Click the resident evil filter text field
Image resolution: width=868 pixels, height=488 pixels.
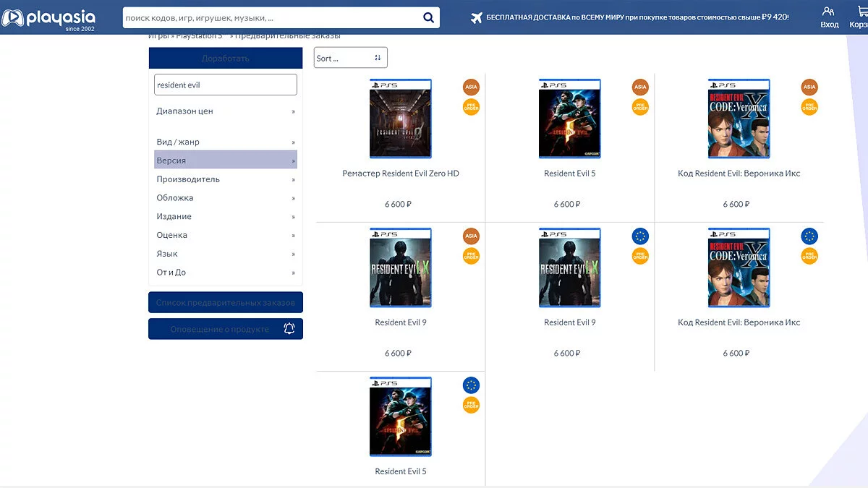point(225,85)
